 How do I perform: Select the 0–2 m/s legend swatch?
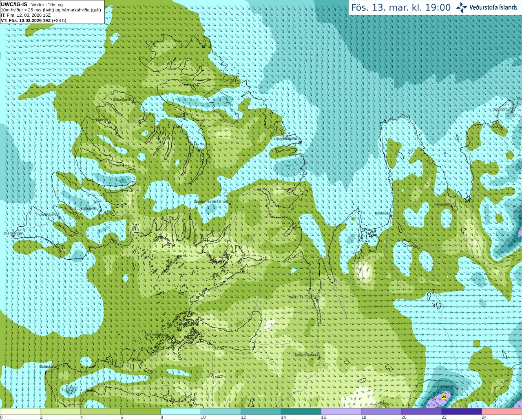click(20, 411)
